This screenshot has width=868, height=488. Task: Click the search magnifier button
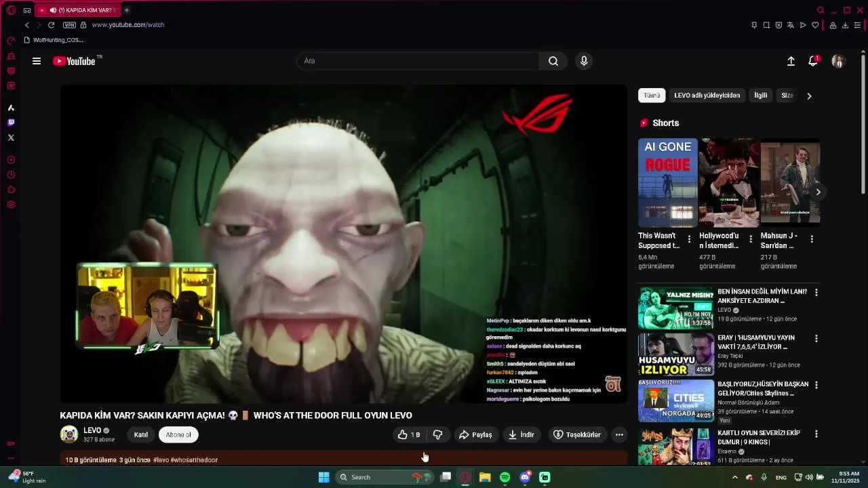(553, 61)
